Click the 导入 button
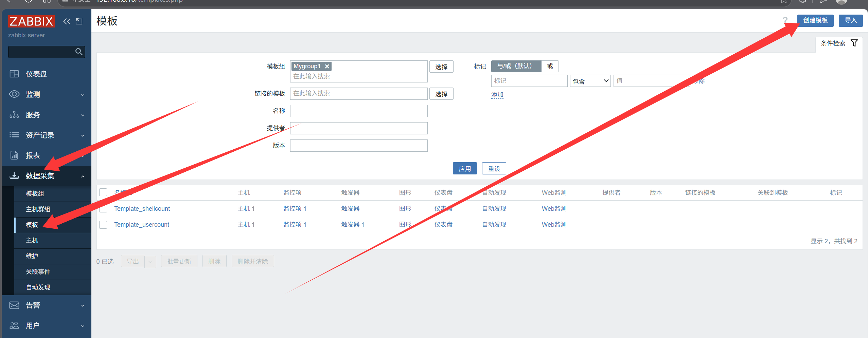The image size is (868, 338). (851, 20)
